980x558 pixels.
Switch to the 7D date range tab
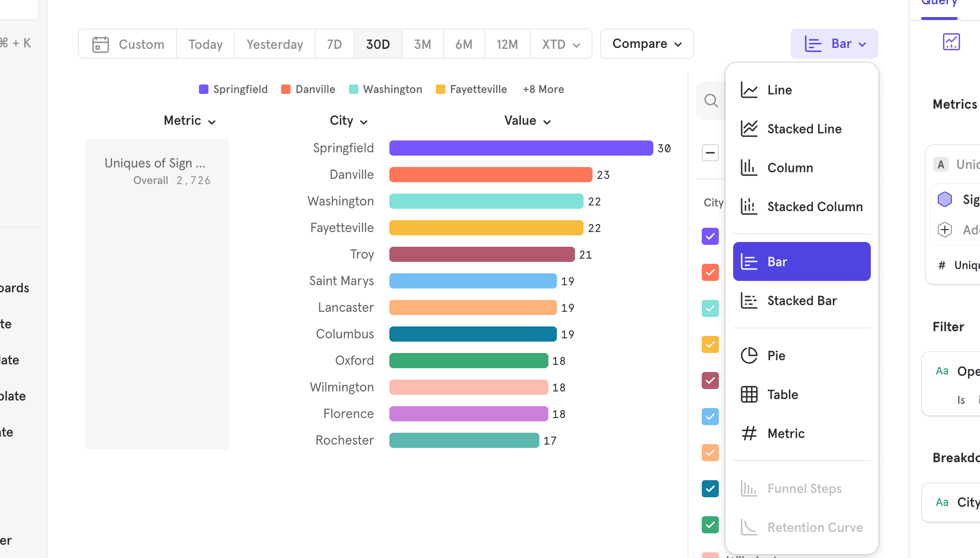click(x=334, y=44)
